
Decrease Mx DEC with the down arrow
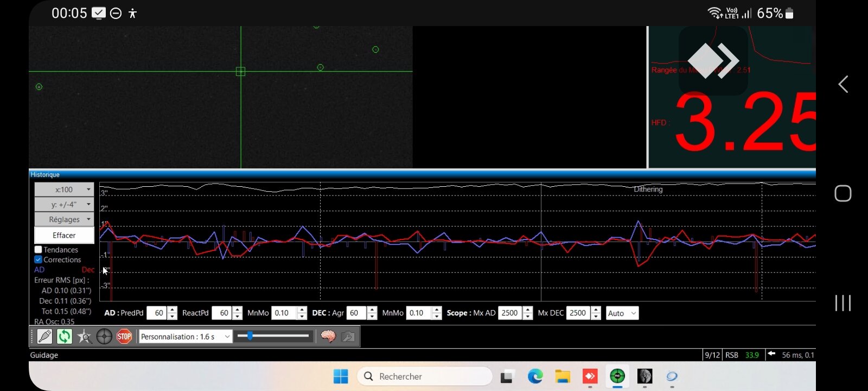pyautogui.click(x=596, y=317)
